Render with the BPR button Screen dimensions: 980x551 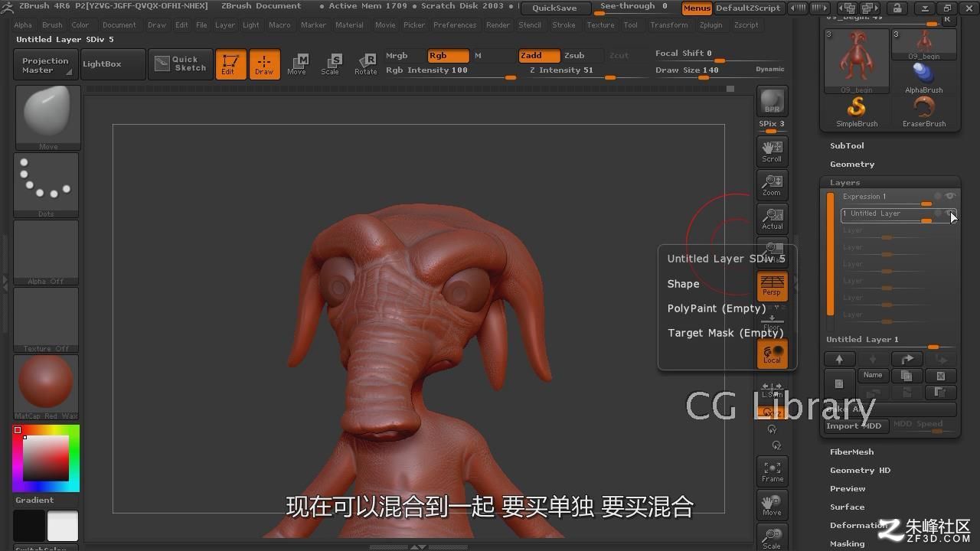pyautogui.click(x=772, y=101)
